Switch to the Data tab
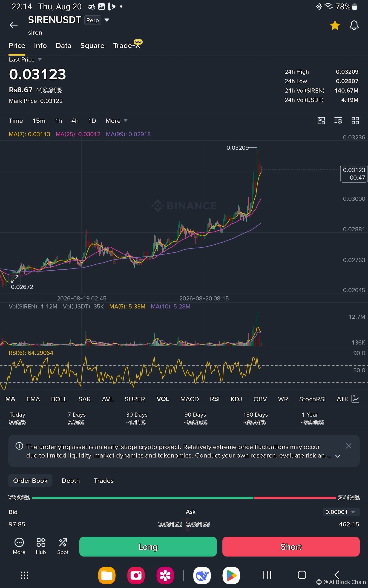 pyautogui.click(x=63, y=46)
